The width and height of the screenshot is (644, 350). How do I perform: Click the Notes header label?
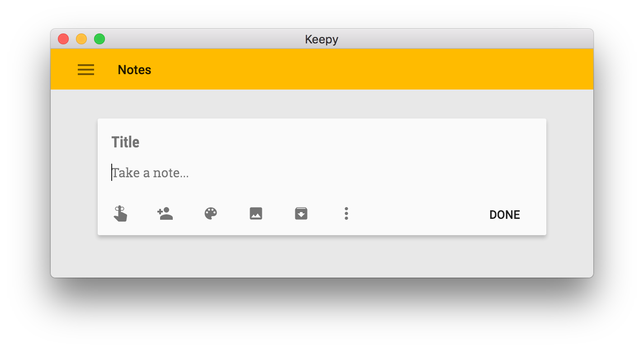coord(134,70)
